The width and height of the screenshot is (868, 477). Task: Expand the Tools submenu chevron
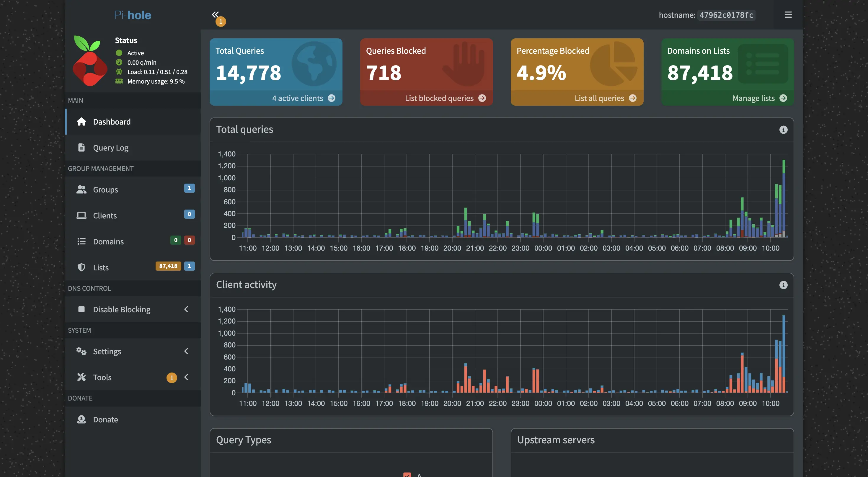pyautogui.click(x=186, y=377)
